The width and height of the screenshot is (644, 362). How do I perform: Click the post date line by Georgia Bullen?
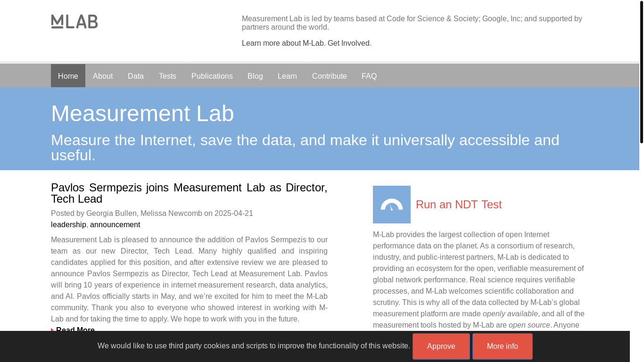152,214
